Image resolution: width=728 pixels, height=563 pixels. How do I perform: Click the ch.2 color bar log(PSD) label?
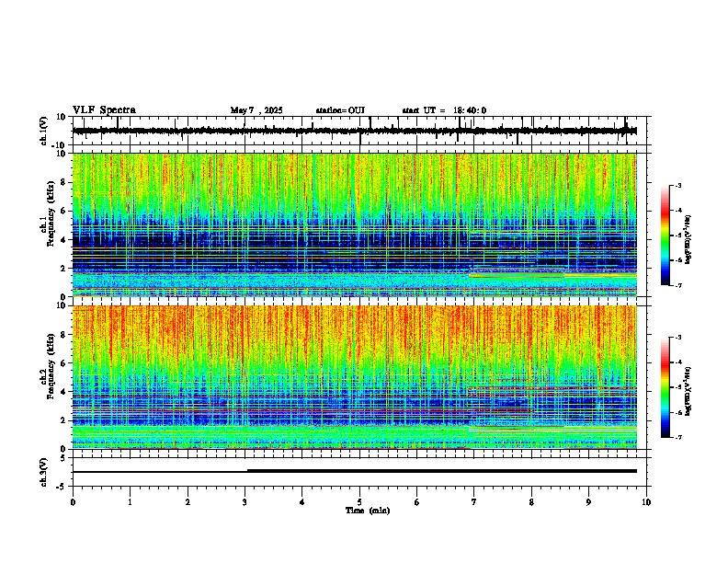tap(688, 391)
